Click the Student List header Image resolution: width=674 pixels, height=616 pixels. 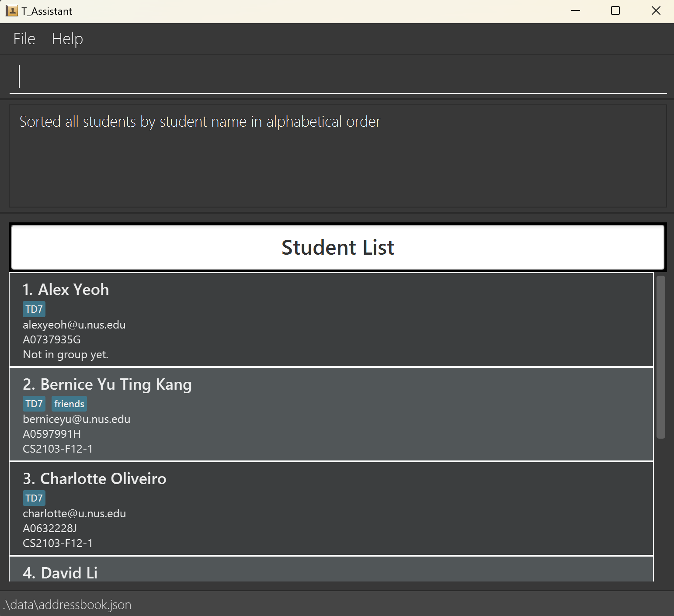[x=337, y=247]
